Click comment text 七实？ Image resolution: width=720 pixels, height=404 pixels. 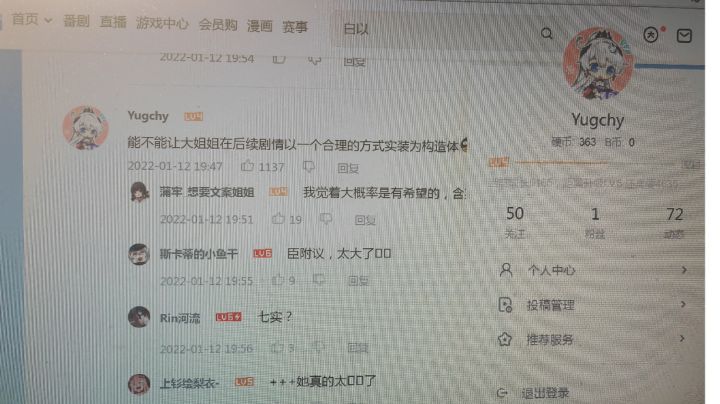[x=275, y=317]
